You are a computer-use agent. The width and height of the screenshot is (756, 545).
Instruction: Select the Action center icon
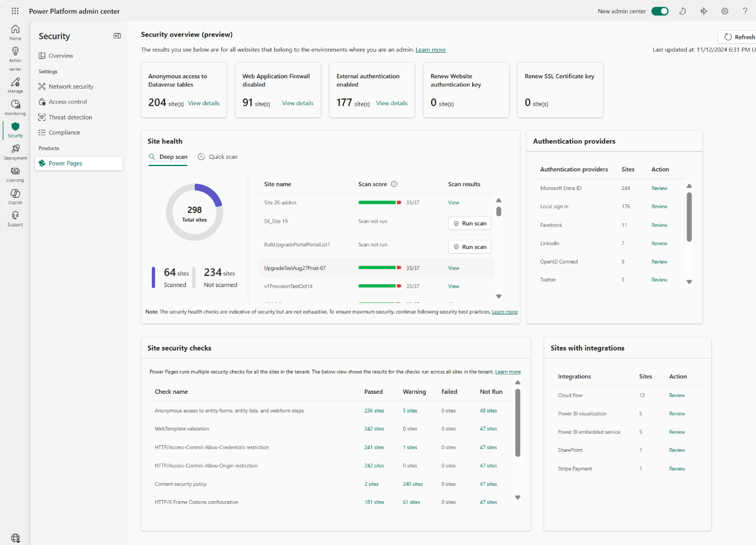15,57
